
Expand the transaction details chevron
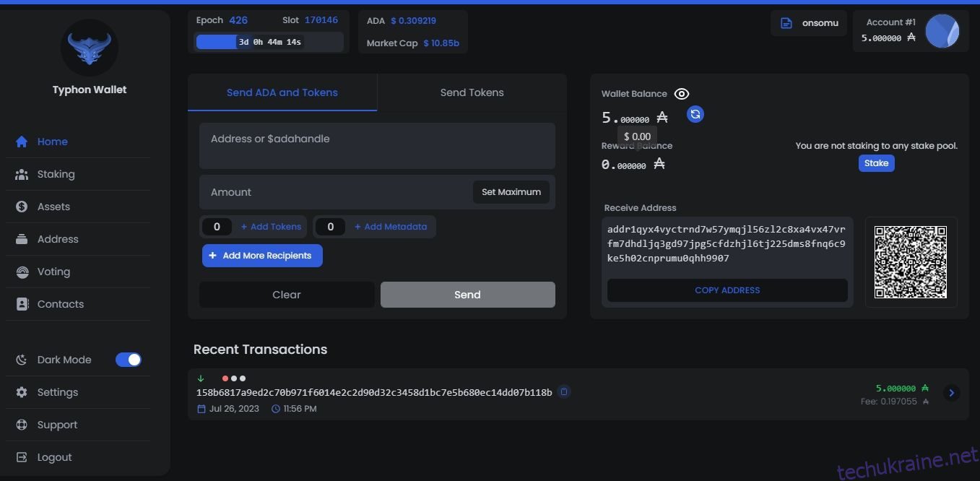[952, 393]
